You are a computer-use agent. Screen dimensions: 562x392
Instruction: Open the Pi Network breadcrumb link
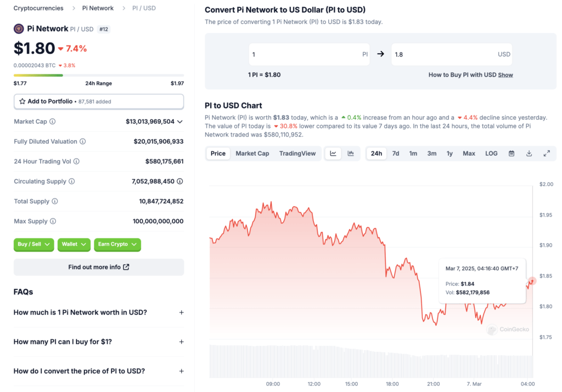pos(98,8)
